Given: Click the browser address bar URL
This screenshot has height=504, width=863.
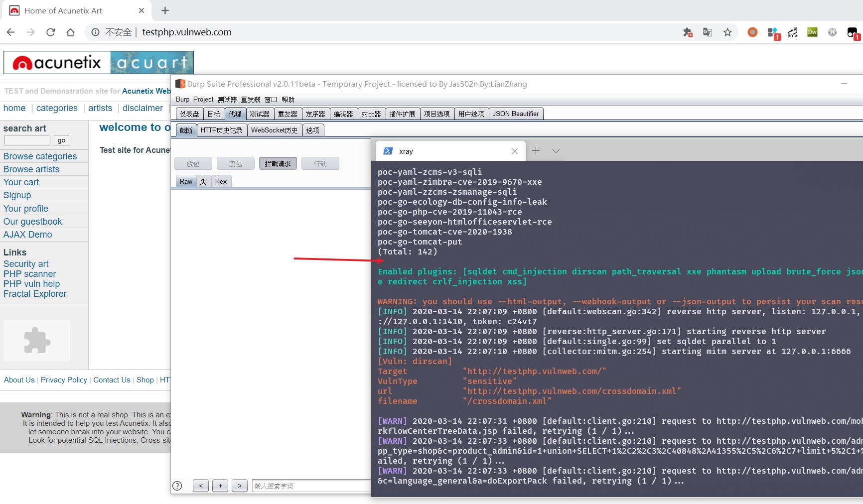Looking at the screenshot, I should pos(187,32).
